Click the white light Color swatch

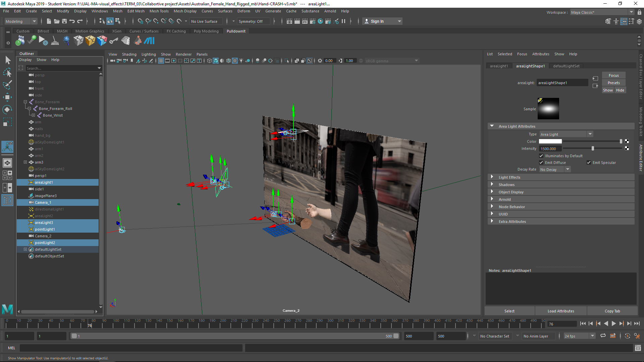coord(550,141)
